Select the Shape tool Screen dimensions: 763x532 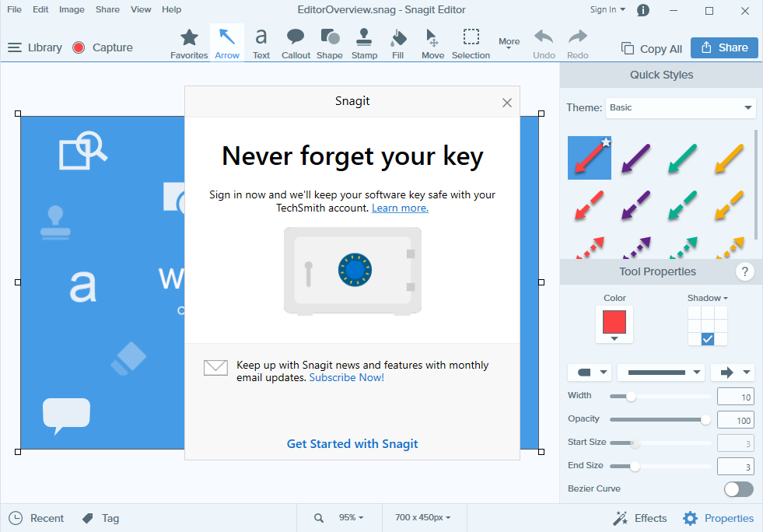tap(330, 44)
